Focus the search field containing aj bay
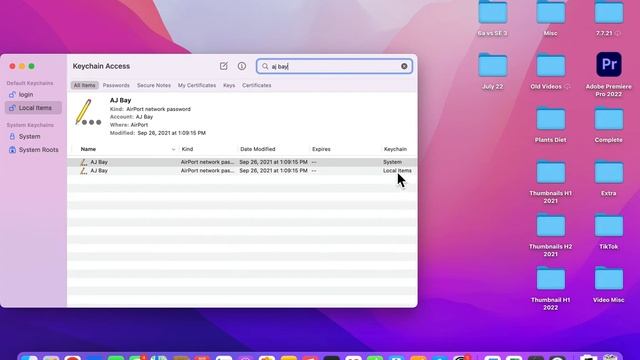 [334, 66]
